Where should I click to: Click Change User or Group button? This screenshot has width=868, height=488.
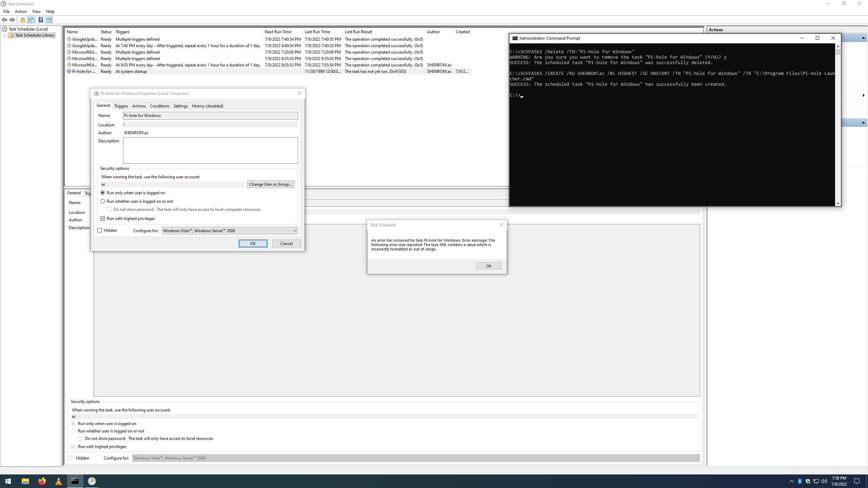point(270,184)
